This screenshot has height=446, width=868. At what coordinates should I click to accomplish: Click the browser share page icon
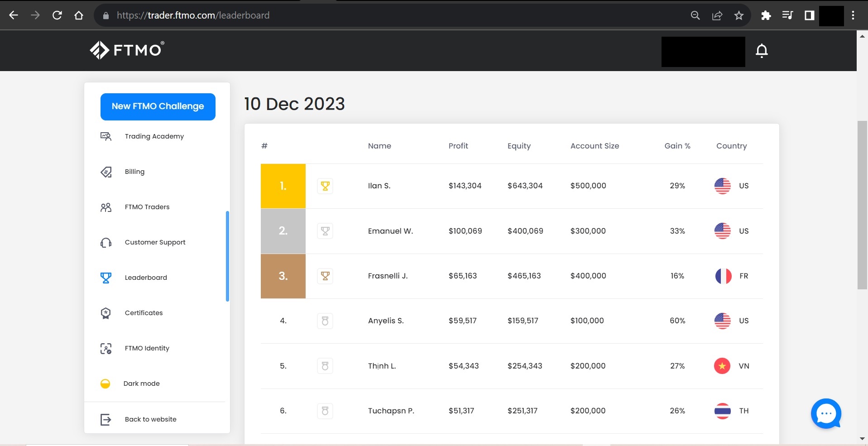717,15
